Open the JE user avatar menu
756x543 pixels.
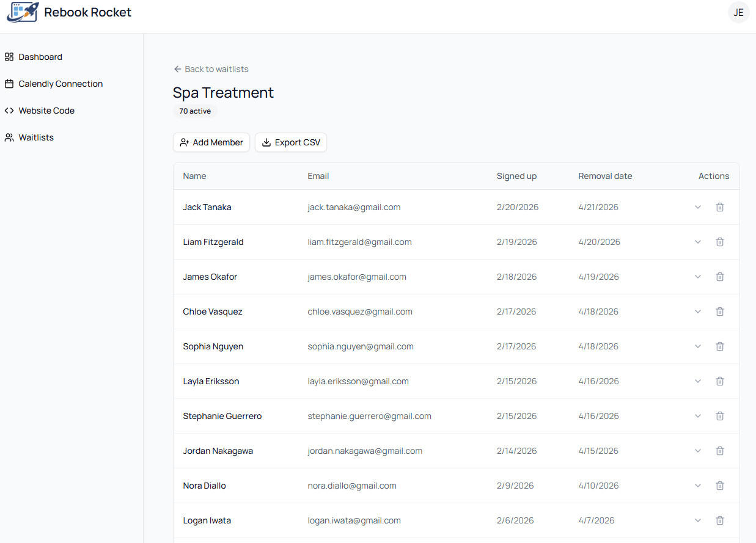pyautogui.click(x=738, y=12)
